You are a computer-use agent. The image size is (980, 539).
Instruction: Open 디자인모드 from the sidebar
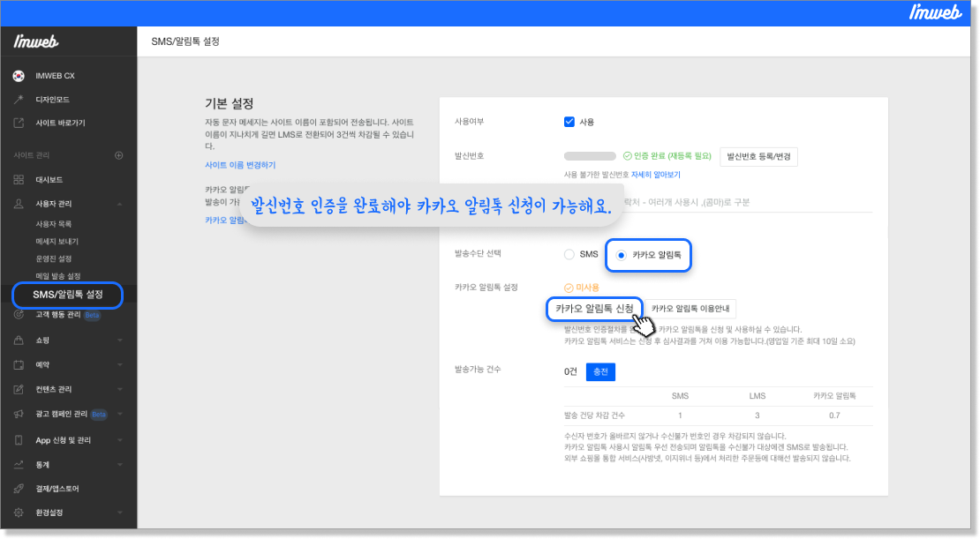point(52,100)
